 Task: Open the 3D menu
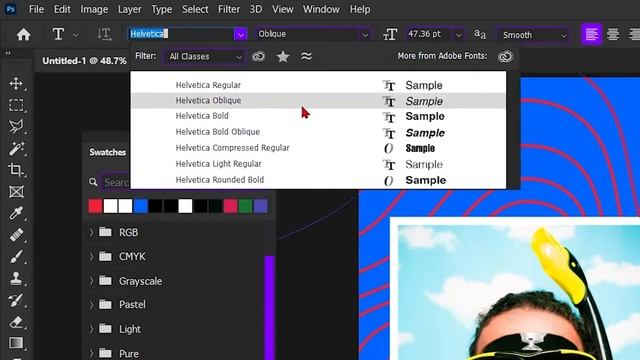tap(256, 9)
